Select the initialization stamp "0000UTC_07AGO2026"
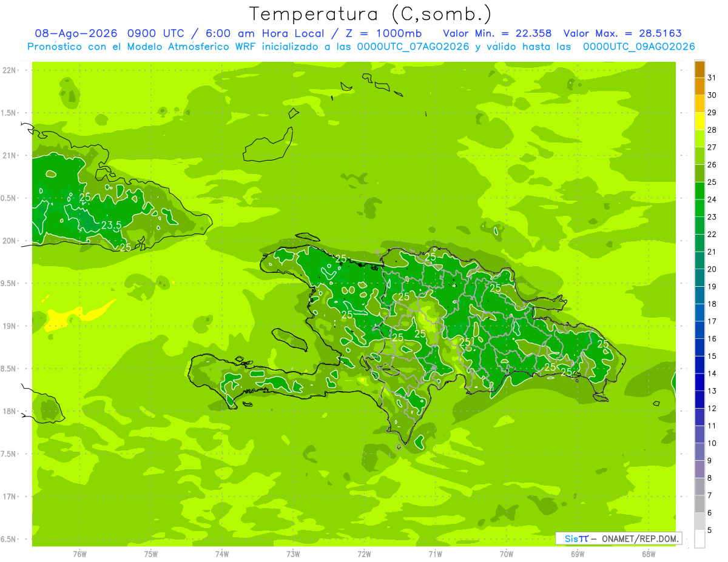This screenshot has height=562, width=728. 413,47
